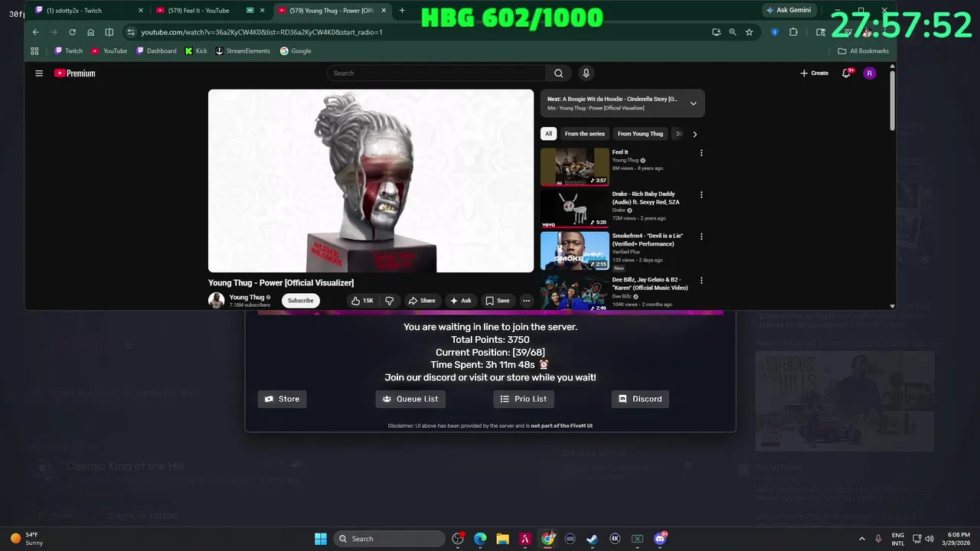Open the Google bookmark
Image resolution: width=980 pixels, height=551 pixels.
[296, 51]
